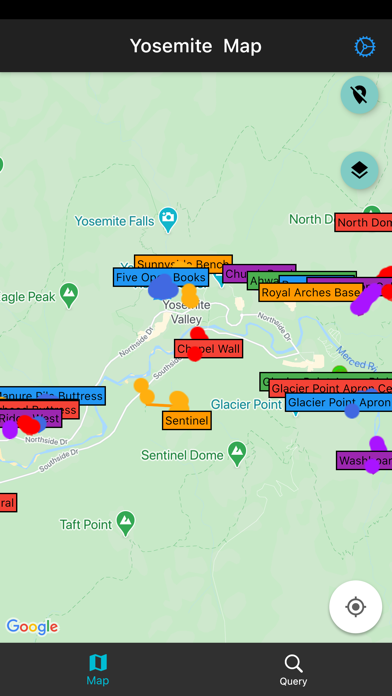This screenshot has width=392, height=696.
Task: Center map with my-location button
Action: [x=356, y=607]
